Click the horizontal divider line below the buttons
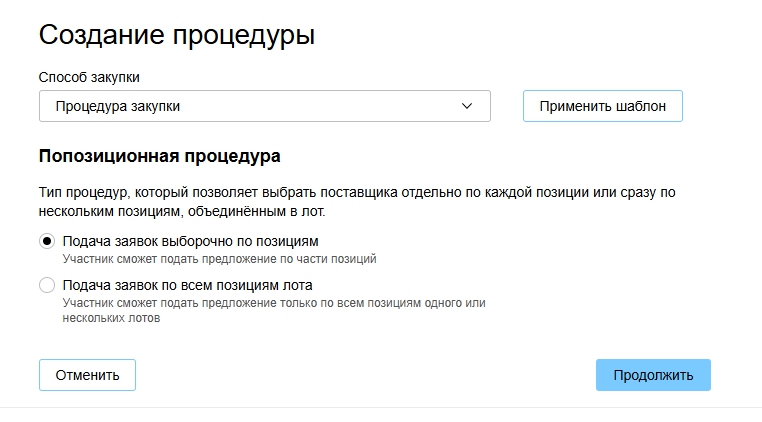This screenshot has width=762, height=422. 381,407
